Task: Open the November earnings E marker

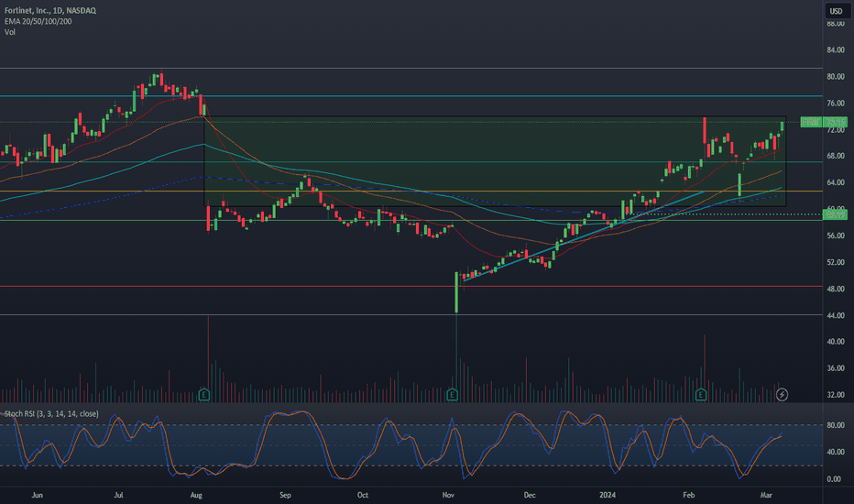Action: 452,394
